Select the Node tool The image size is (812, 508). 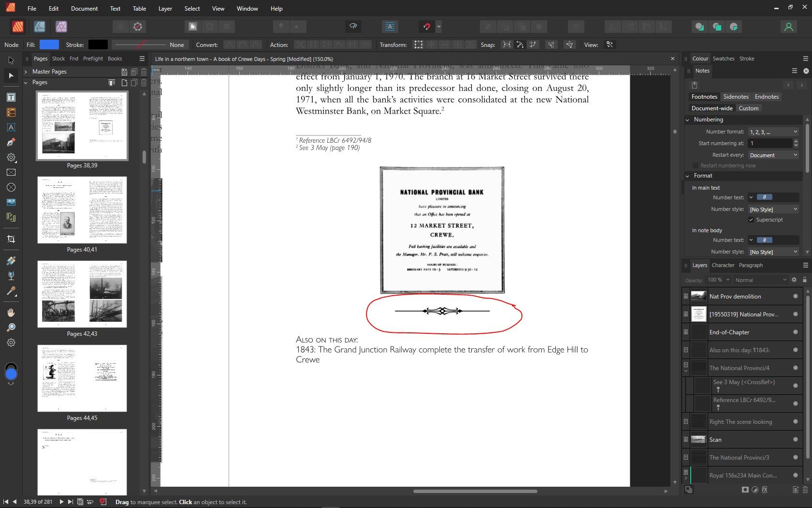click(x=11, y=75)
